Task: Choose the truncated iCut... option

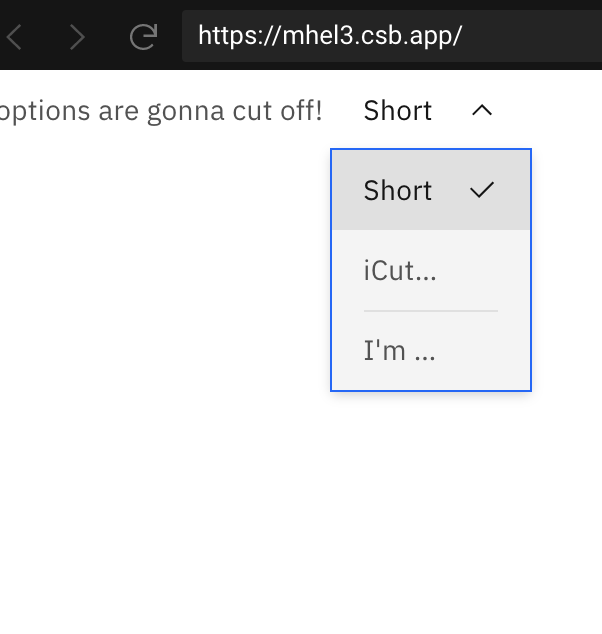Action: tap(400, 270)
